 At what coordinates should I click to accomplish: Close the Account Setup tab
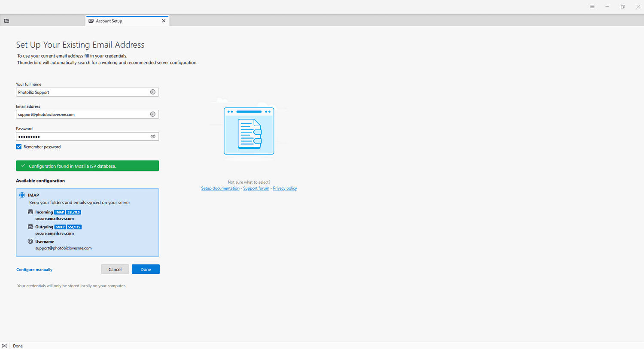coord(164,21)
